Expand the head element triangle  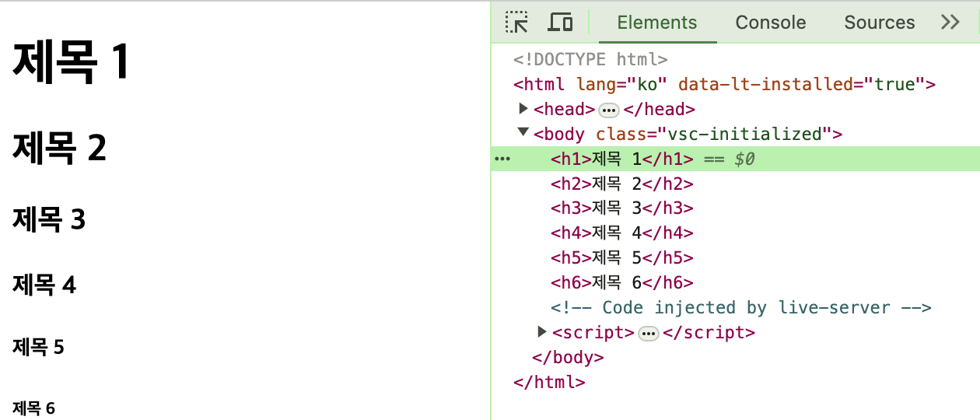click(x=524, y=108)
